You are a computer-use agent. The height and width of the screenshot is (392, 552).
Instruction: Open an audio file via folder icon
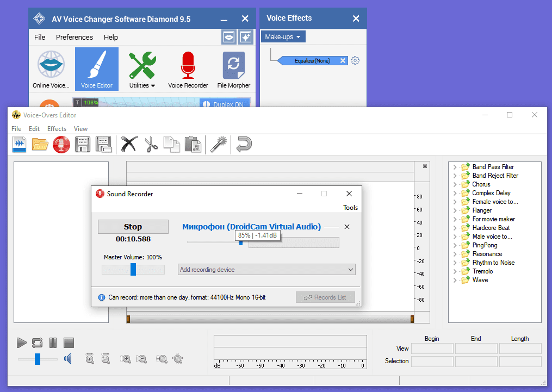[x=40, y=144]
